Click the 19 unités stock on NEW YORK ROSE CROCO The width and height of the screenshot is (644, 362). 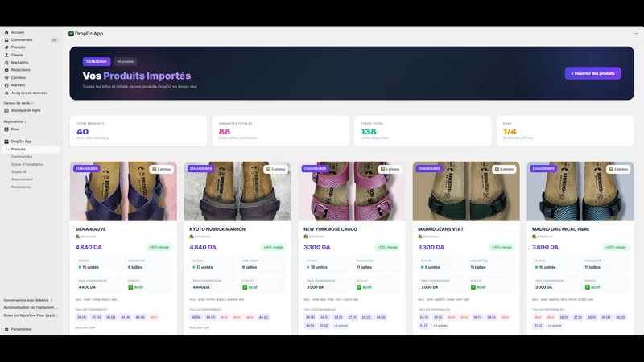pos(317,267)
